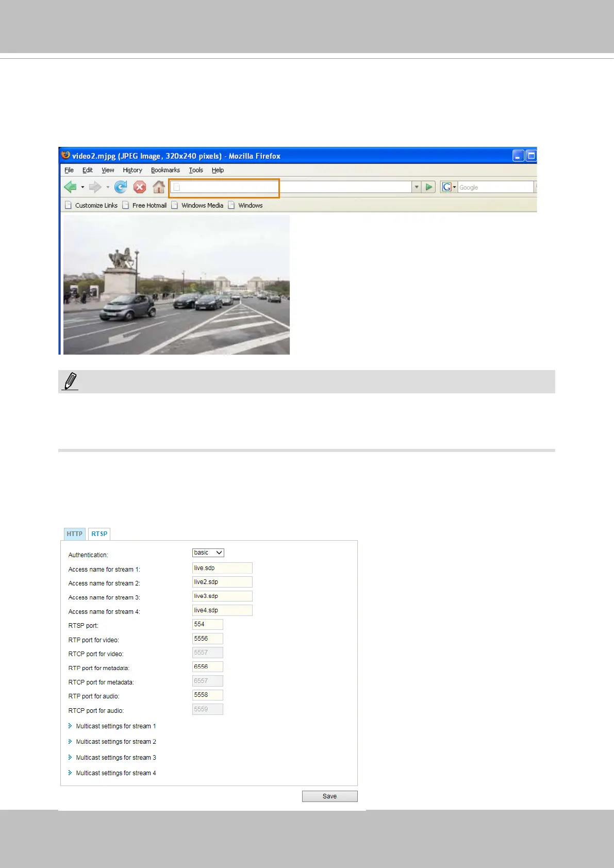Click the pencil note icon
The image size is (614, 868).
[x=70, y=381]
